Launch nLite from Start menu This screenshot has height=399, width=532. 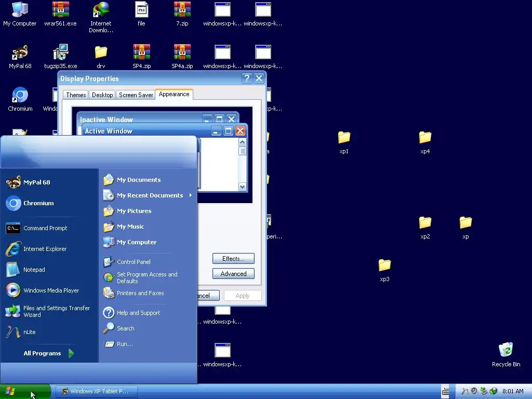click(49, 332)
